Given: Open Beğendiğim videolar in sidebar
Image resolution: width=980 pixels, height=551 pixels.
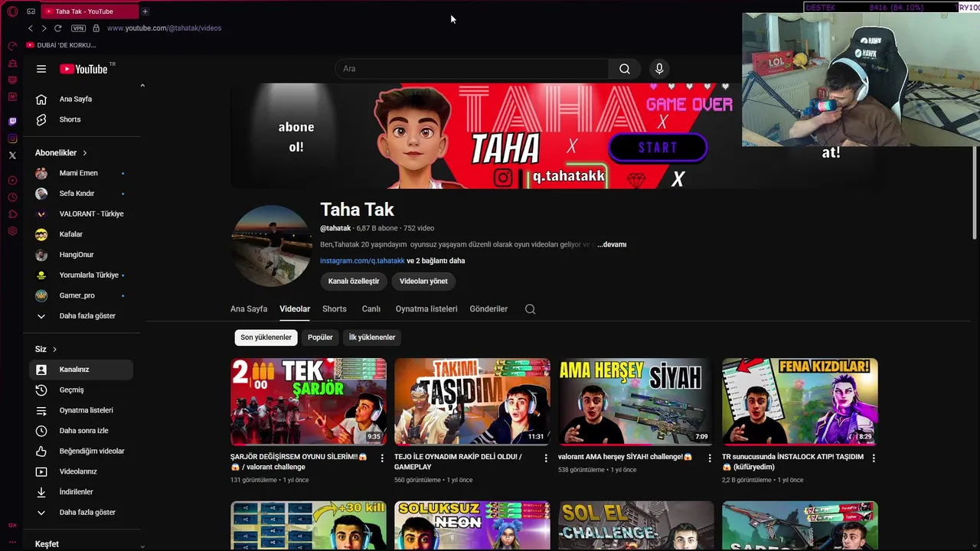Looking at the screenshot, I should [81, 451].
